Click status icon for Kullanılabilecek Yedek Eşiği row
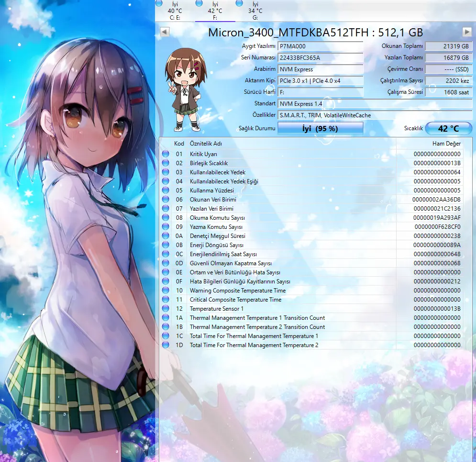 coord(166,181)
